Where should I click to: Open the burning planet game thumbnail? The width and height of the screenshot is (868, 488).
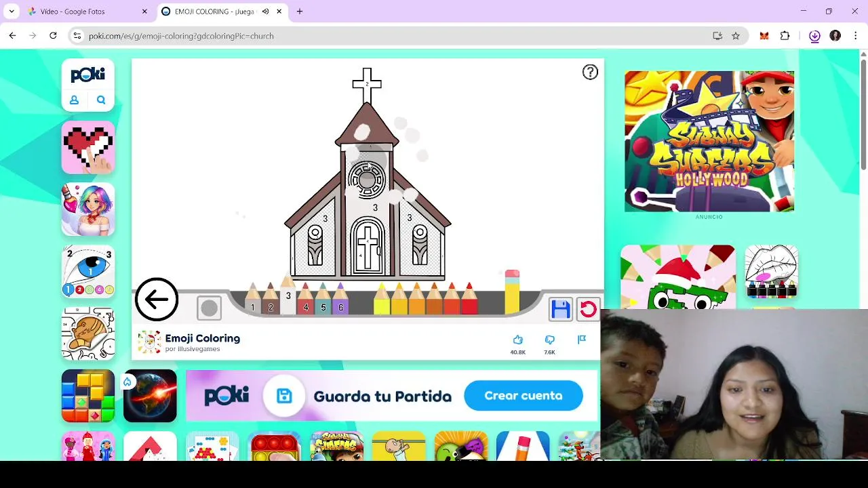(150, 396)
